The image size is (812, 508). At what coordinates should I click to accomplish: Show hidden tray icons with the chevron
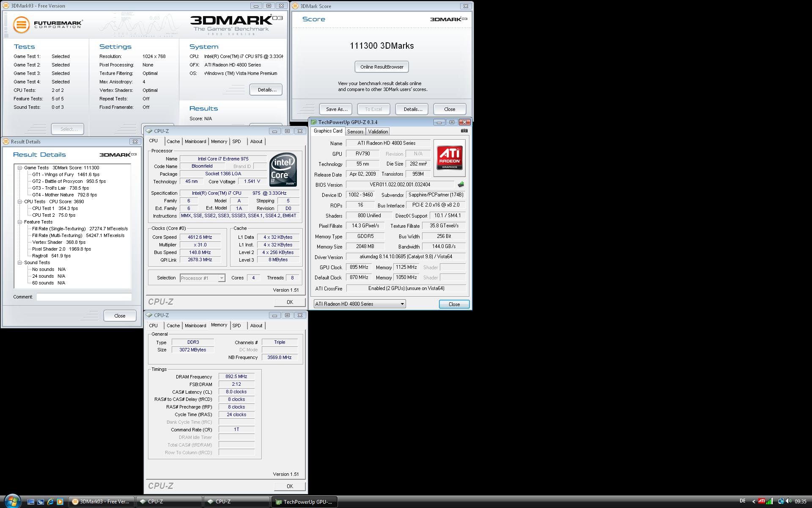click(x=753, y=502)
